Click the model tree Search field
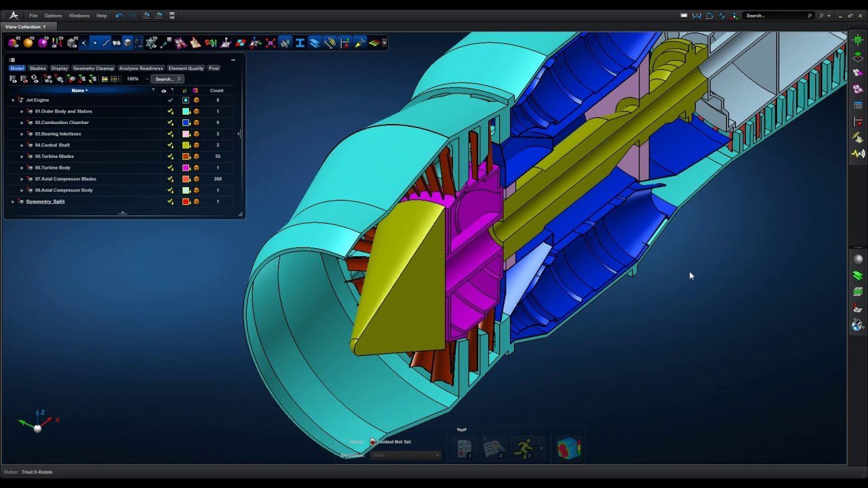Image resolution: width=868 pixels, height=488 pixels. 167,79
